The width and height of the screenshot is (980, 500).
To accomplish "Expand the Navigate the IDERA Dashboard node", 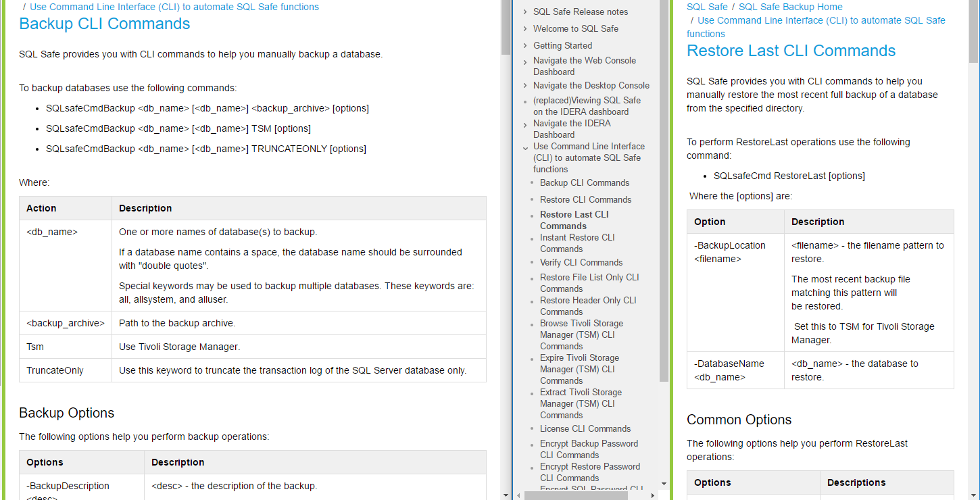I will pyautogui.click(x=525, y=124).
